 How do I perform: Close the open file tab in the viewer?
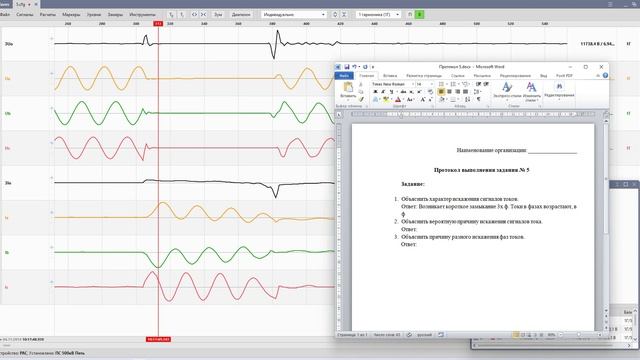(x=36, y=4)
